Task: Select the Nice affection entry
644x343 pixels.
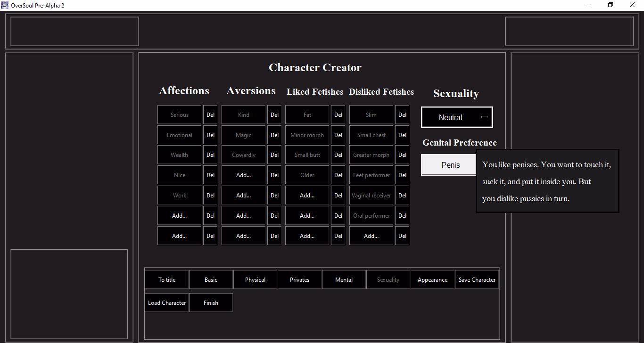Action: tap(180, 175)
